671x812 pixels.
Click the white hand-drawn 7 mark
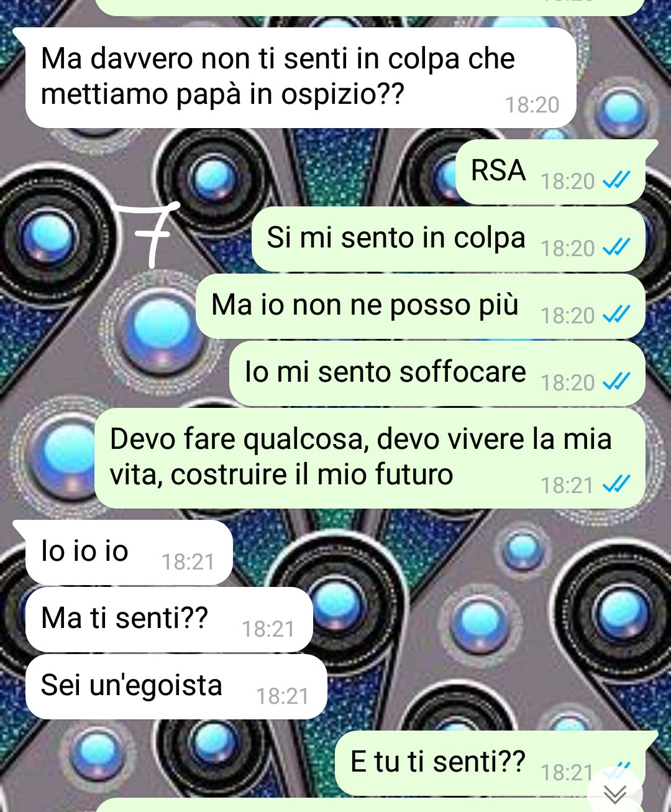tap(149, 234)
